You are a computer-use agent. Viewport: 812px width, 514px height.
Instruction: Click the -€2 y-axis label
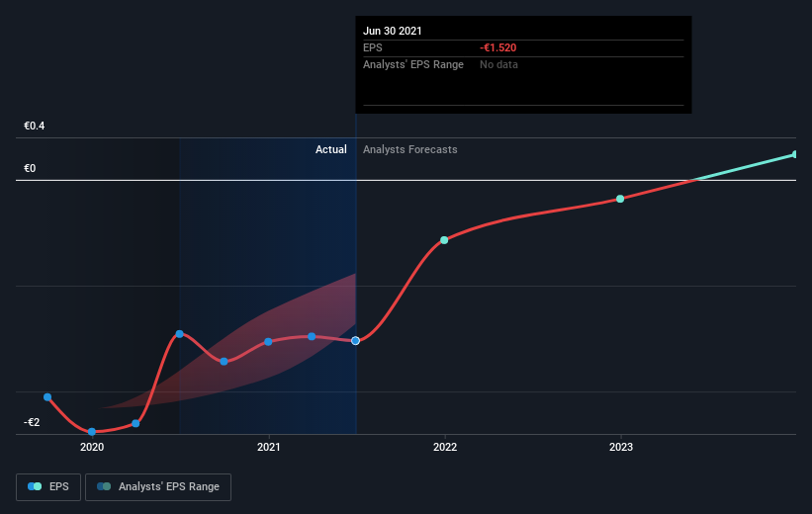coord(32,422)
